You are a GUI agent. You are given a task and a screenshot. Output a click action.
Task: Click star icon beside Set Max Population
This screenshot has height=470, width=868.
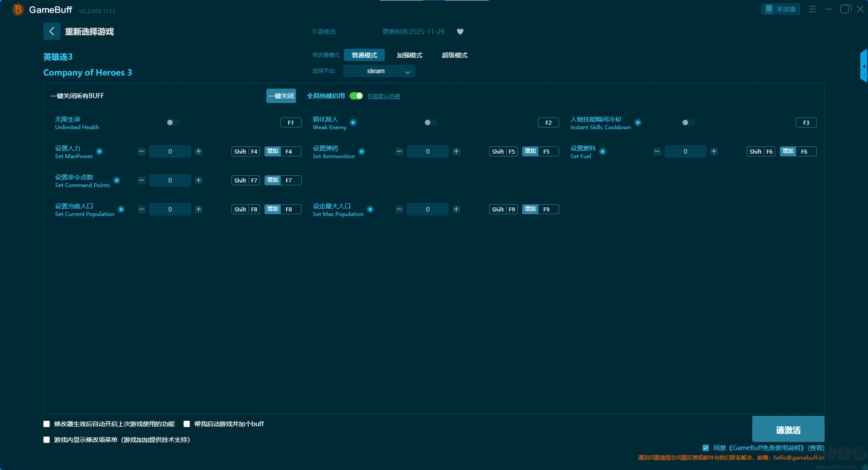[x=370, y=209]
